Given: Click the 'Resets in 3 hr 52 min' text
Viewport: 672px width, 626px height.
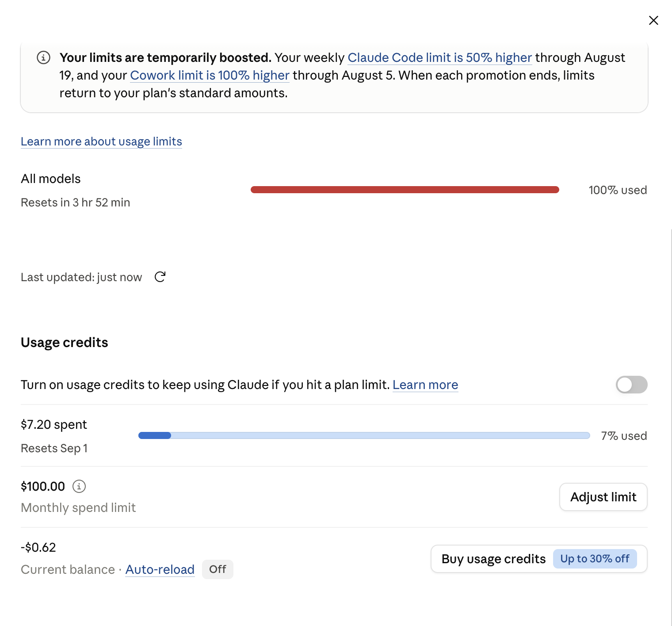Looking at the screenshot, I should pos(76,202).
